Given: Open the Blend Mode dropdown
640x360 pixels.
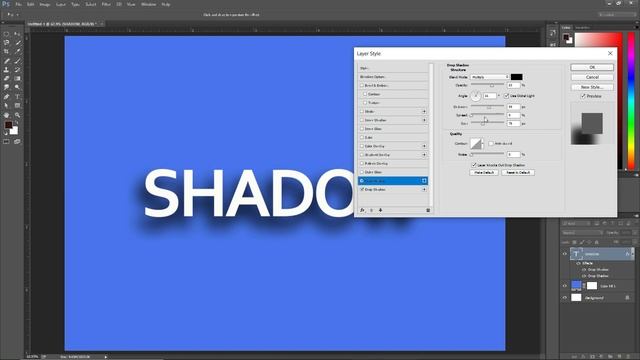Looking at the screenshot, I should coord(490,77).
